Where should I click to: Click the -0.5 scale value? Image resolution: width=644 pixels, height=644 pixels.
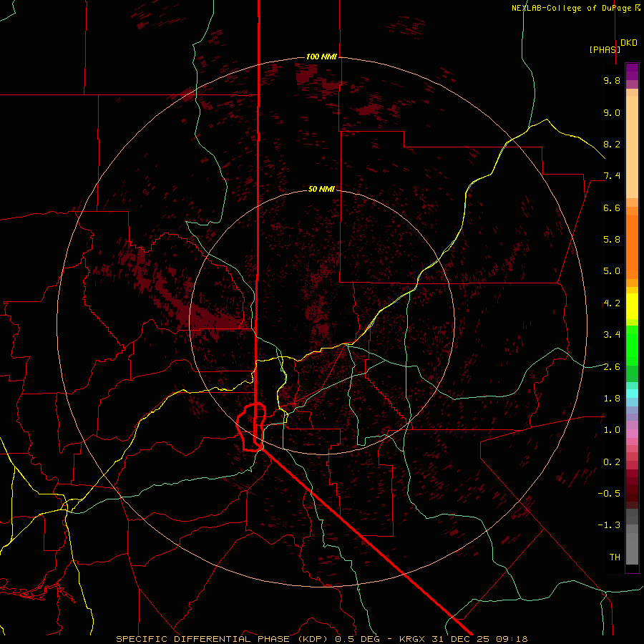point(609,494)
